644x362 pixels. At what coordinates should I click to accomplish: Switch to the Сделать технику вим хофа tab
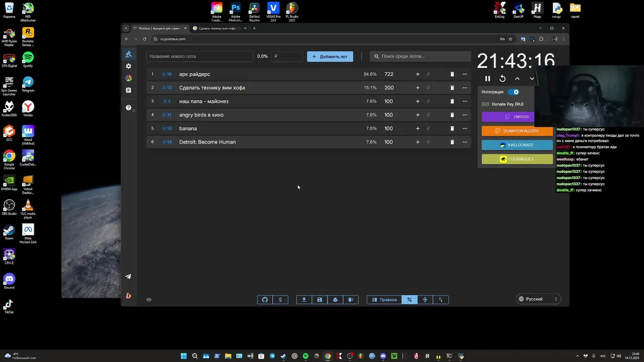pos(219,28)
